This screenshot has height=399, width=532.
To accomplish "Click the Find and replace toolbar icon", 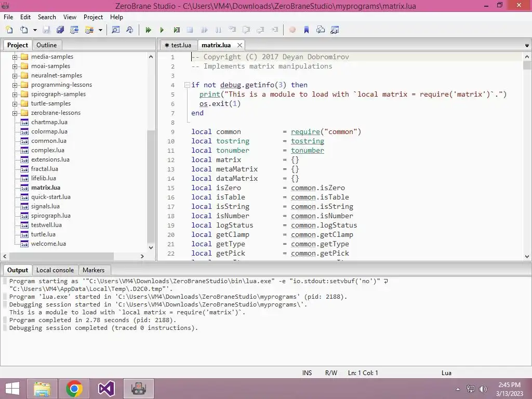I will point(129,30).
